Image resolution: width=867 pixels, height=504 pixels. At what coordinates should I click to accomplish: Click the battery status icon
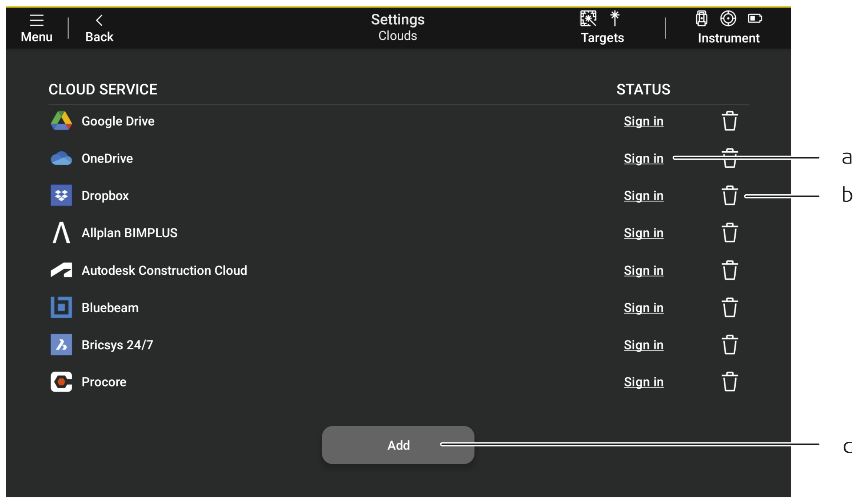[755, 18]
